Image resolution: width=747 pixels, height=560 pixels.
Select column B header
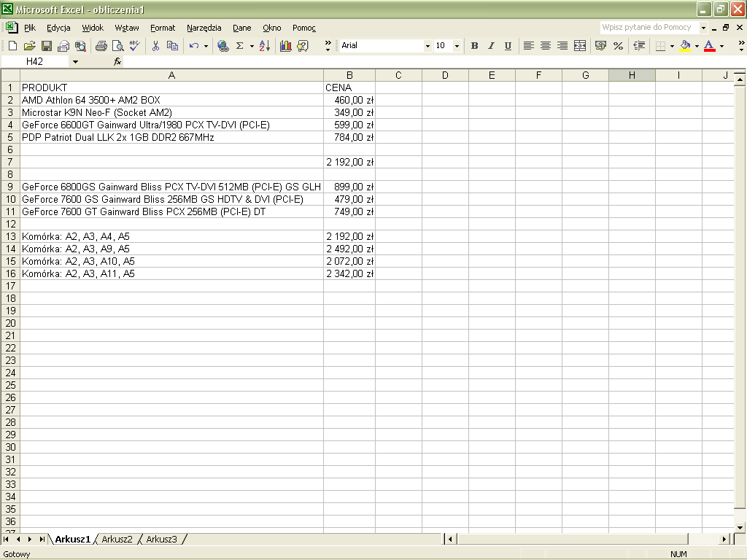click(x=349, y=75)
